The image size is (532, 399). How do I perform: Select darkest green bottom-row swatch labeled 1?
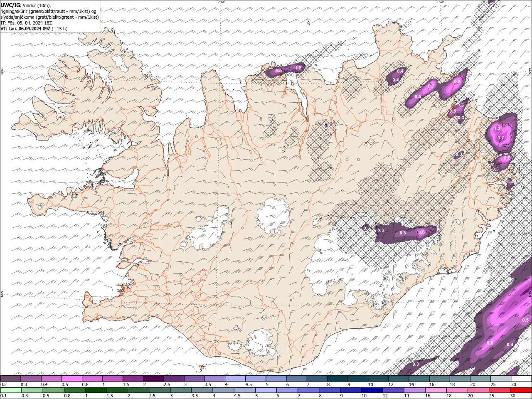click(x=96, y=390)
